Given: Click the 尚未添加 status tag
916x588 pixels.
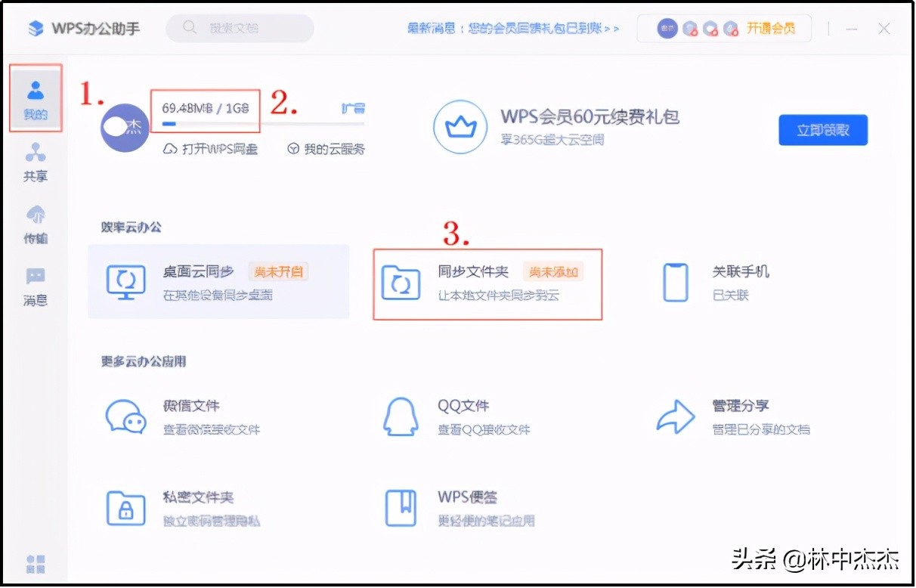Looking at the screenshot, I should (554, 271).
